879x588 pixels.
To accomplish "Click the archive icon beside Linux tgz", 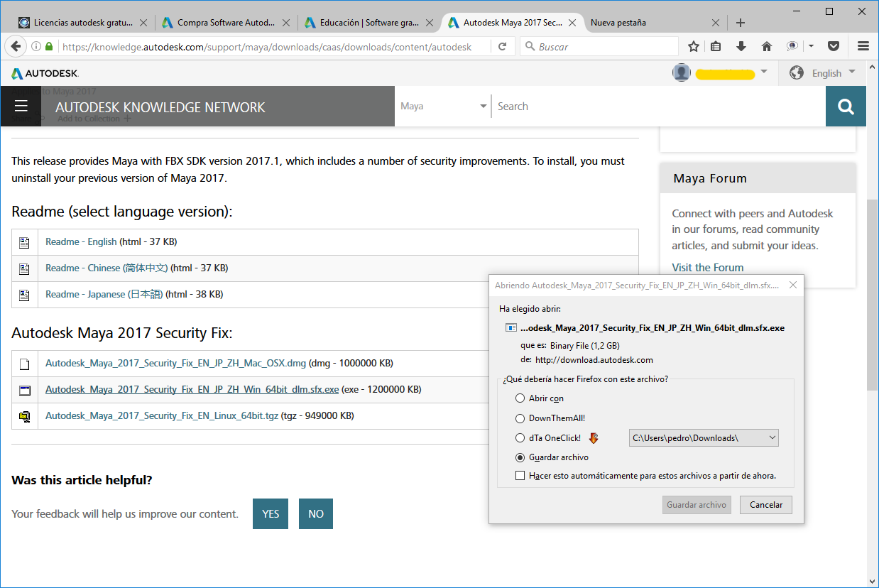I will point(24,416).
